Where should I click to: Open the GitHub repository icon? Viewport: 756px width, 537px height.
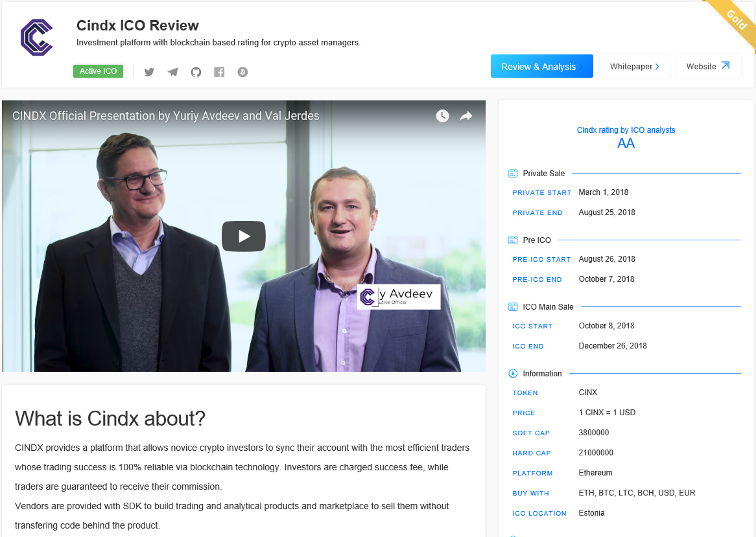[196, 72]
